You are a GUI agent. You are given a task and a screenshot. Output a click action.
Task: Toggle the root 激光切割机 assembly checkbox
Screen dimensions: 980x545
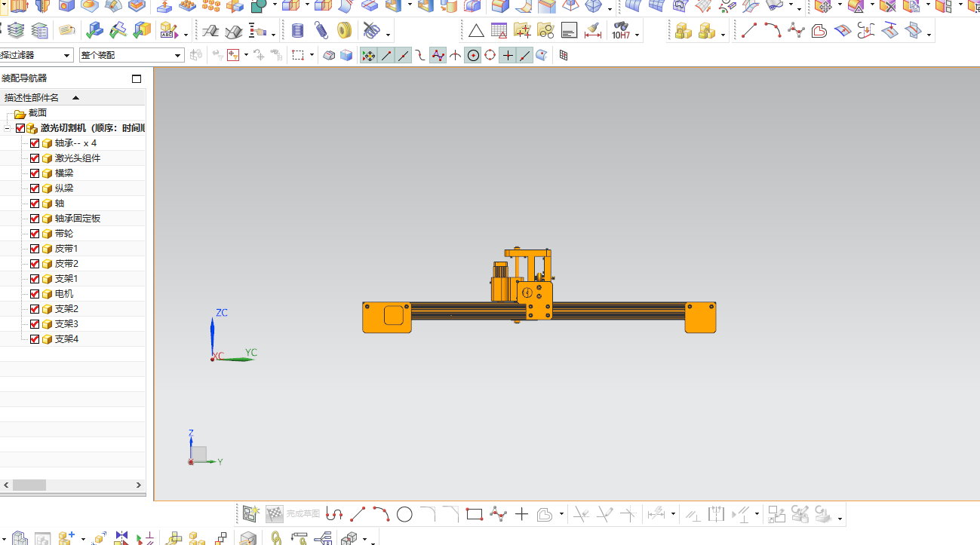coord(20,128)
